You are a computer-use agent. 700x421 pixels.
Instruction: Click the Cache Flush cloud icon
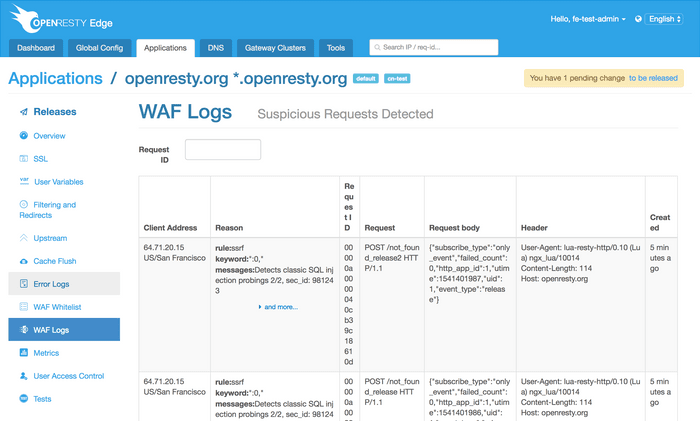[x=24, y=261]
